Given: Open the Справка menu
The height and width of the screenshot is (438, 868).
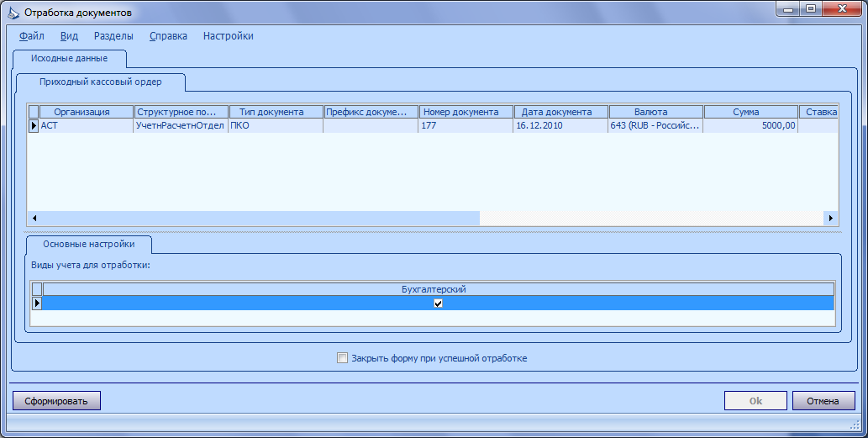Looking at the screenshot, I should (168, 36).
